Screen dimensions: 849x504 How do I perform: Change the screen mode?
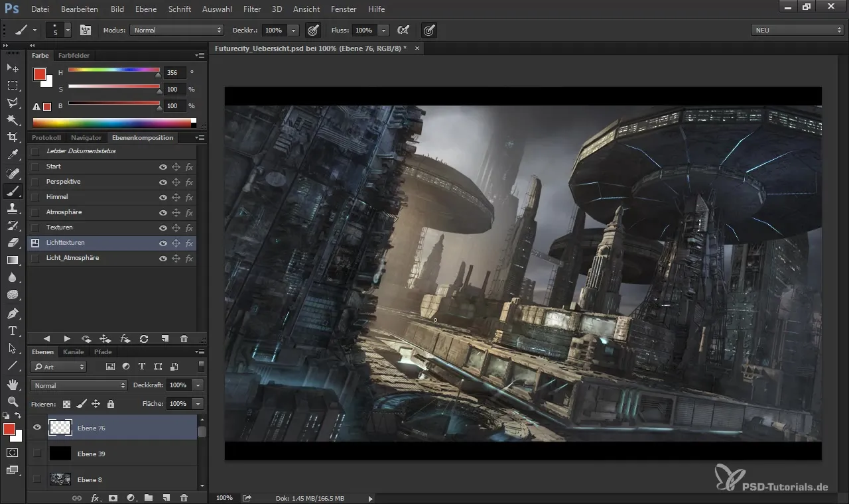13,470
